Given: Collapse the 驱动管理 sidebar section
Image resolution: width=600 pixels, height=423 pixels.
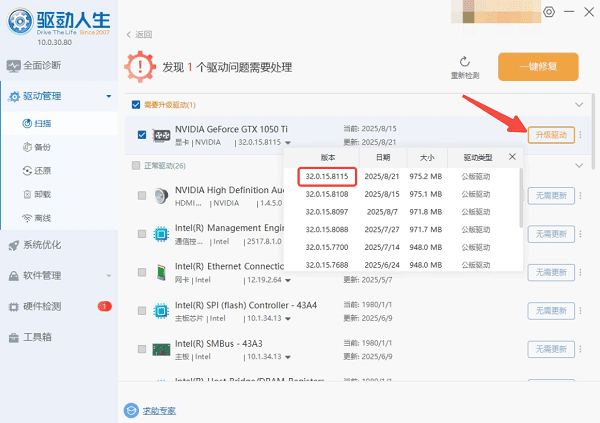Looking at the screenshot, I should pos(108,97).
